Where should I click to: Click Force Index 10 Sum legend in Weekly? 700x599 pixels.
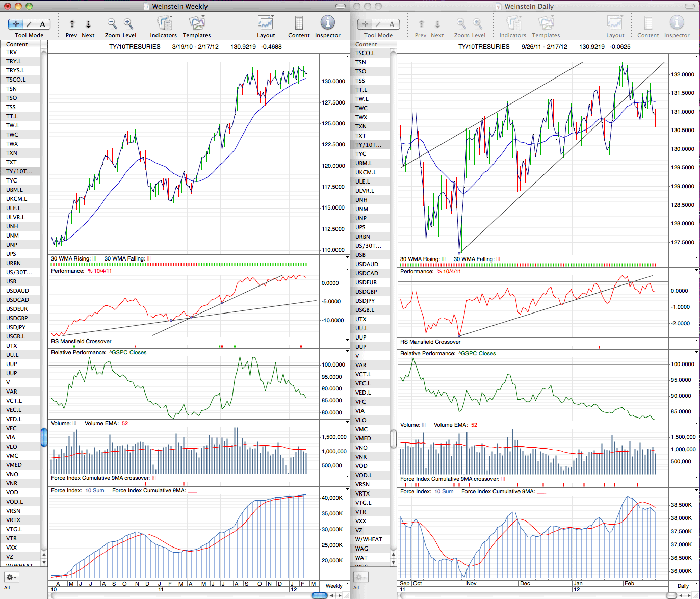tap(95, 490)
